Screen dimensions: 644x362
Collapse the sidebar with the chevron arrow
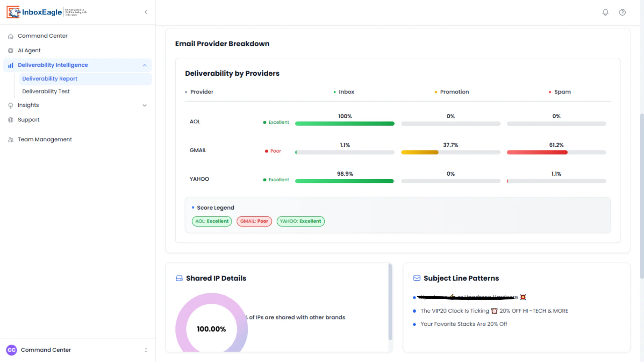(x=146, y=12)
